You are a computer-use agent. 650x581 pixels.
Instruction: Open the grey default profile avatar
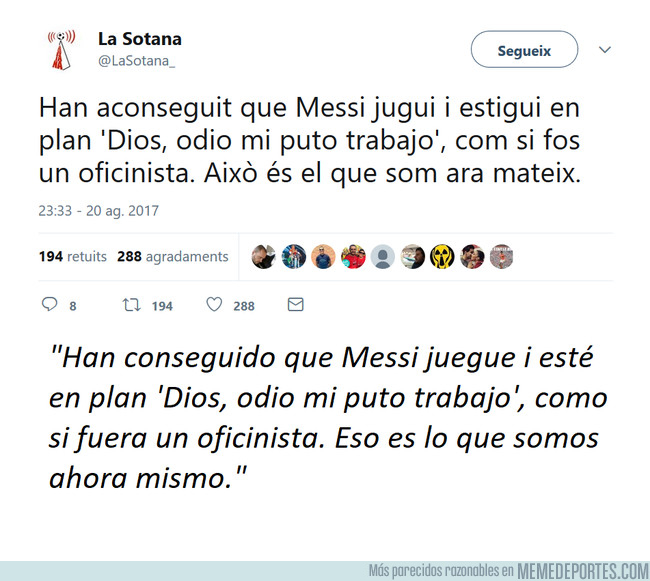pos(382,257)
